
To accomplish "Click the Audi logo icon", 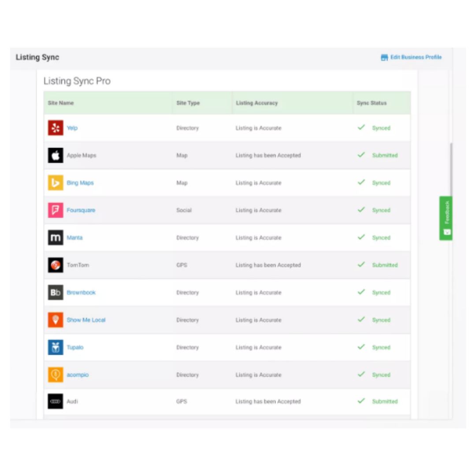I will (x=56, y=402).
